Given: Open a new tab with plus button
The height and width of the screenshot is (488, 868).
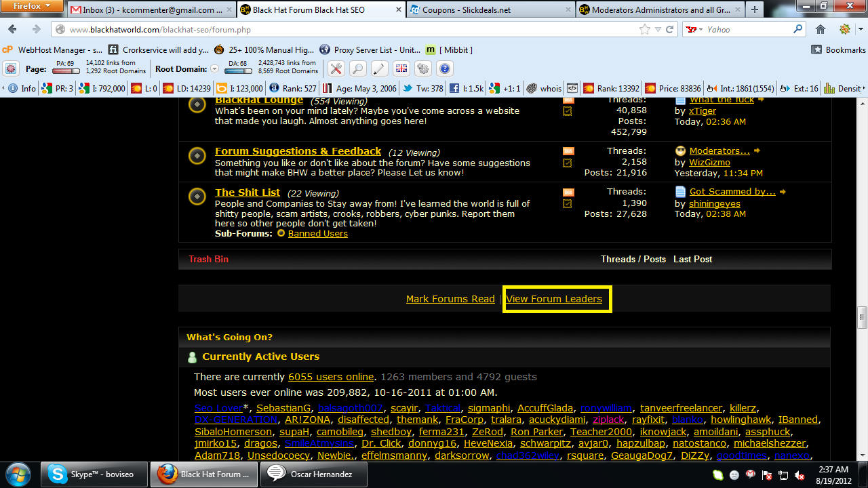Looking at the screenshot, I should click(755, 10).
